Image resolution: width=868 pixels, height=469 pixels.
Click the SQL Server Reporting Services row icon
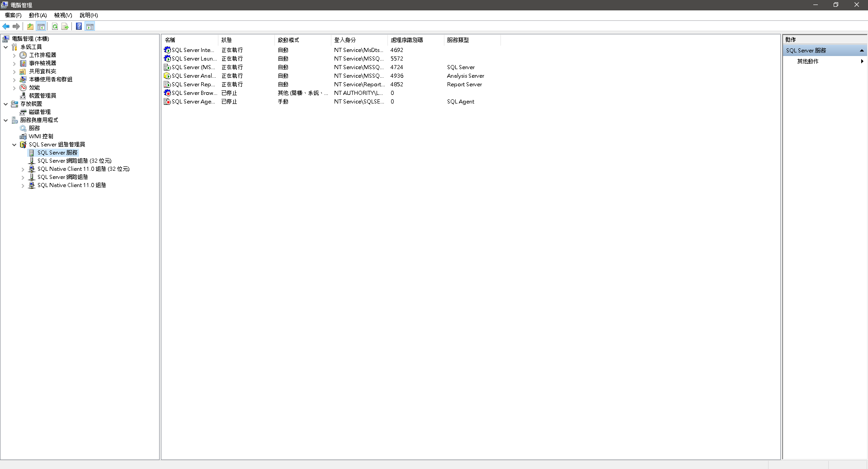[167, 84]
